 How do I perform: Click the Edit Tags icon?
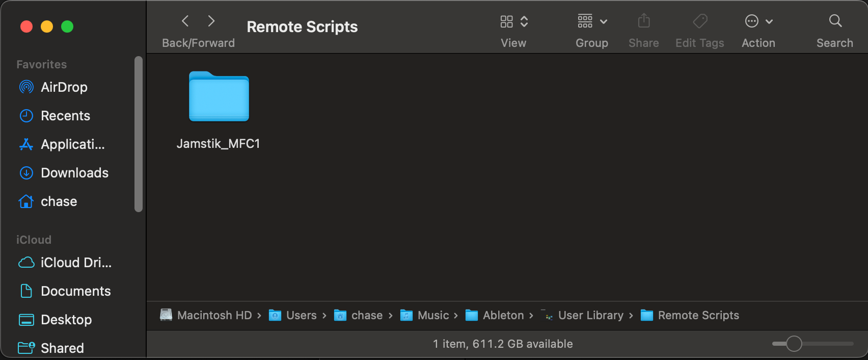(700, 21)
